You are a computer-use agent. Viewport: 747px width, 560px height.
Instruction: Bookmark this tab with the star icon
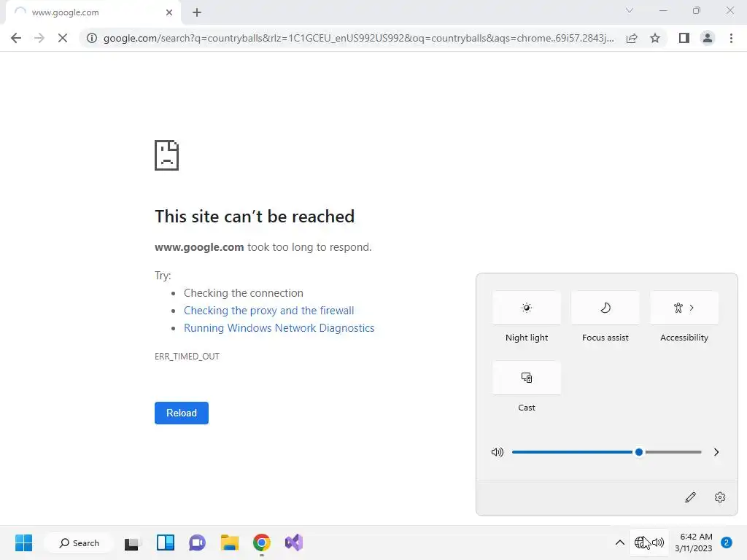pos(655,38)
